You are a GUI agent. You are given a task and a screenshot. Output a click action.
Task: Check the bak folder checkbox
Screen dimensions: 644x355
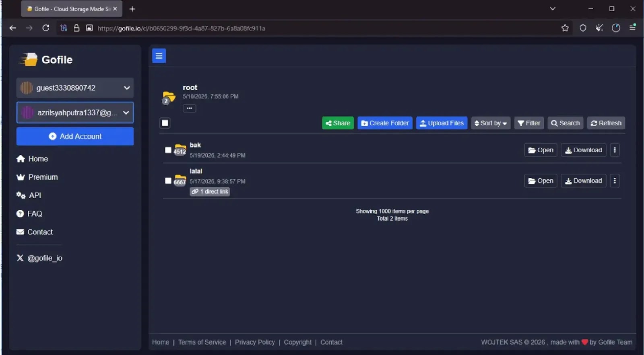(168, 150)
